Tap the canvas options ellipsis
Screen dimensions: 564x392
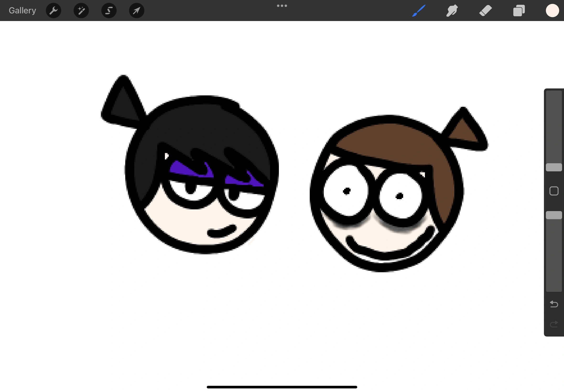(x=282, y=5)
